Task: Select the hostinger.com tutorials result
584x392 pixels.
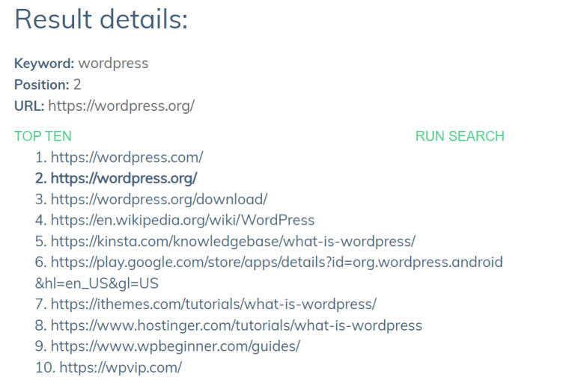Action: pyautogui.click(x=236, y=325)
